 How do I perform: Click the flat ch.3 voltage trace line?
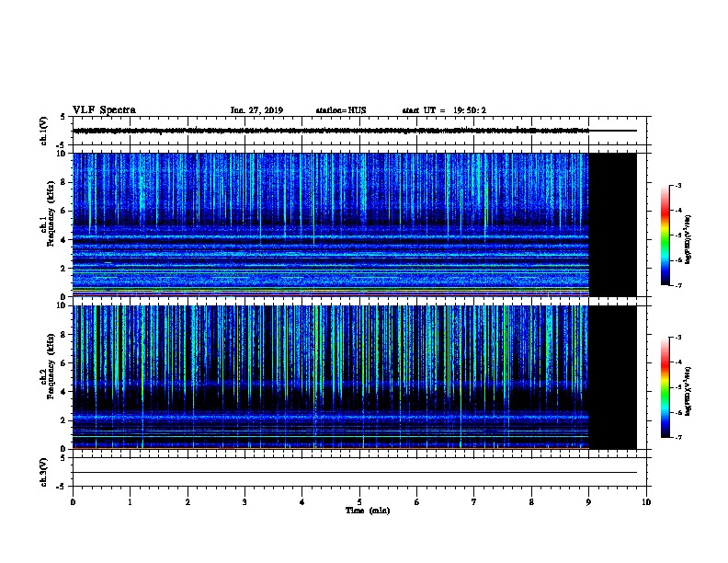(355, 473)
